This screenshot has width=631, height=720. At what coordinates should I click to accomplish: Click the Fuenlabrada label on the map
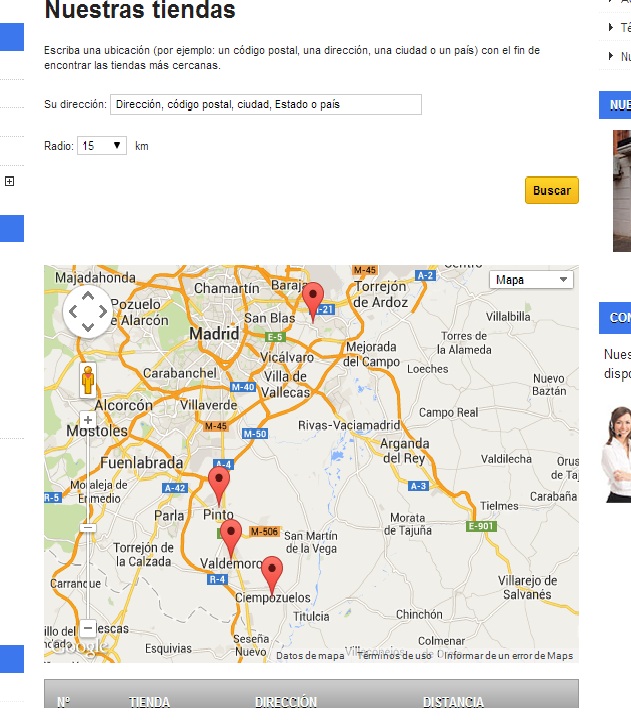(x=141, y=463)
